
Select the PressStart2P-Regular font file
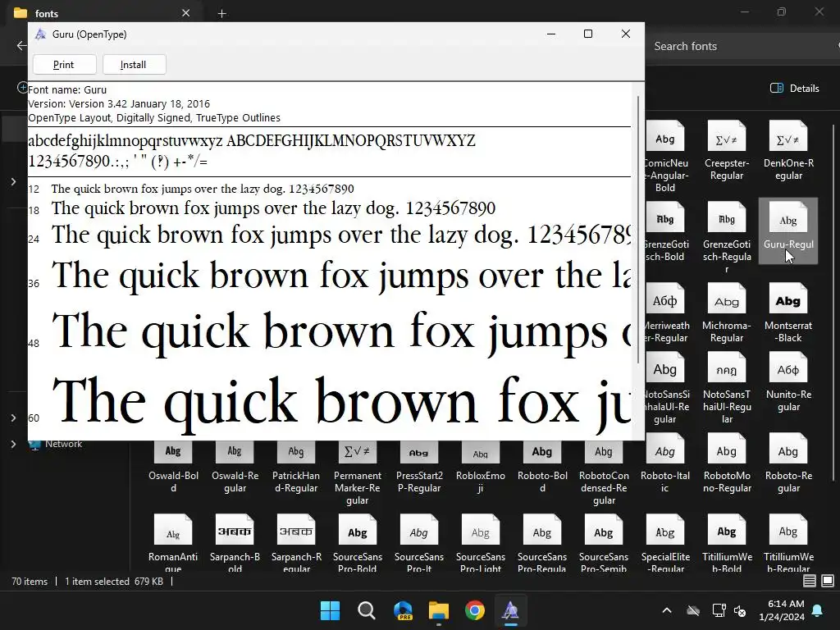point(419,467)
